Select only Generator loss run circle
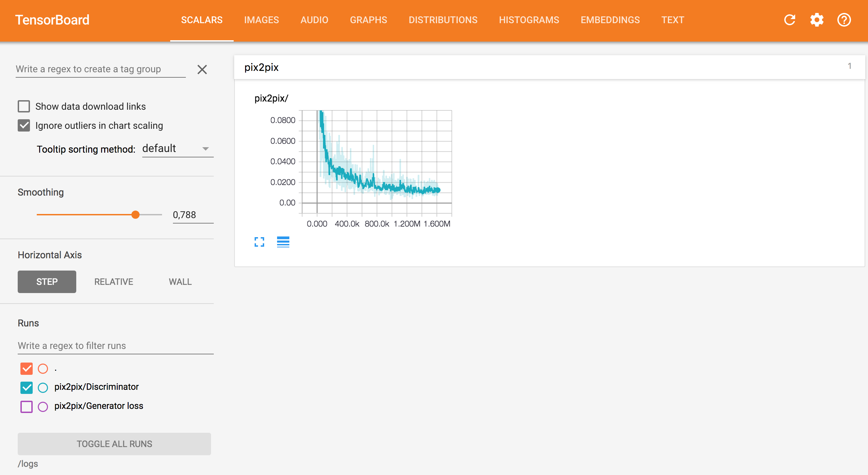Viewport: 868px width, 475px height. point(43,407)
